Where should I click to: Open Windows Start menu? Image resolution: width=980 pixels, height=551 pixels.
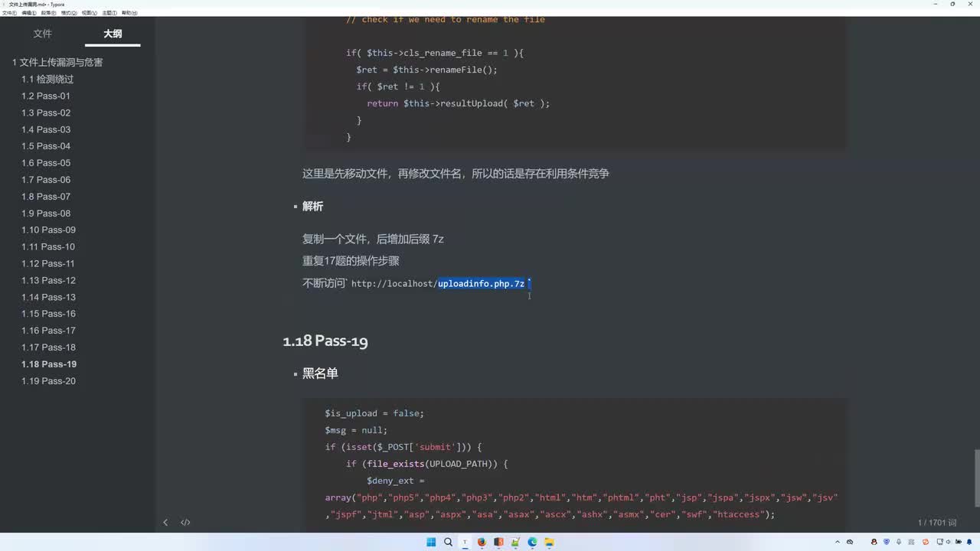[431, 542]
